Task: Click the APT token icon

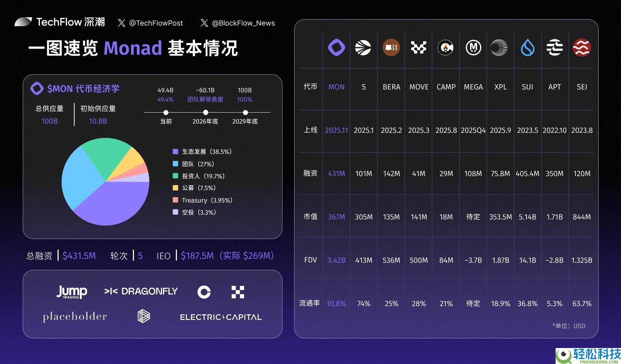Action: point(555,47)
